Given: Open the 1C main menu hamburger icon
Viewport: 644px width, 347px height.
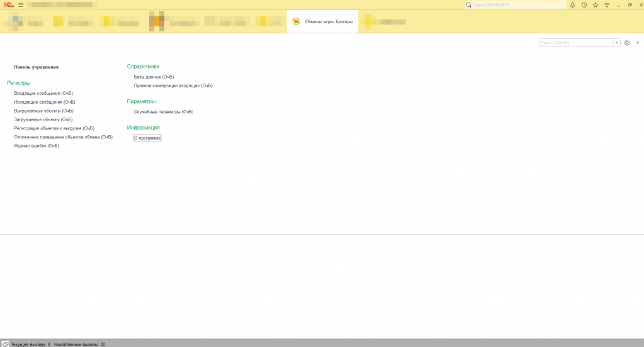Looking at the screenshot, I should tap(21, 5).
